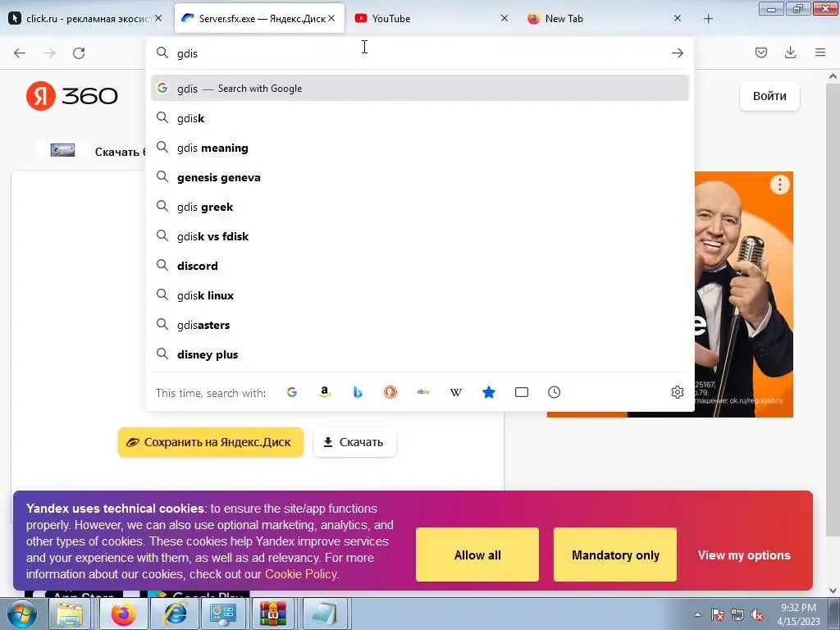Screen dimensions: 840x630
Task: Search this time with eBay icon
Action: (x=424, y=392)
